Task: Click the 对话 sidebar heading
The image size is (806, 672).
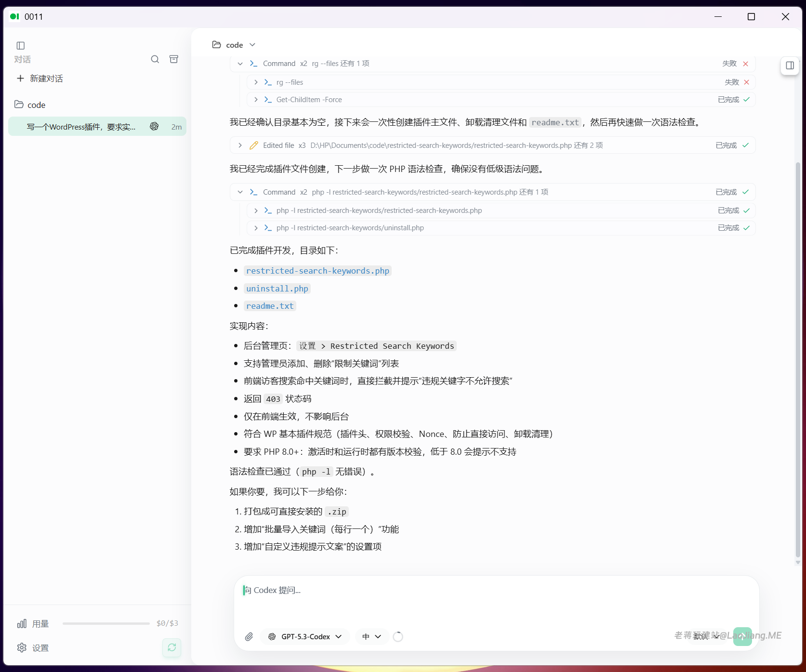Action: [x=22, y=59]
